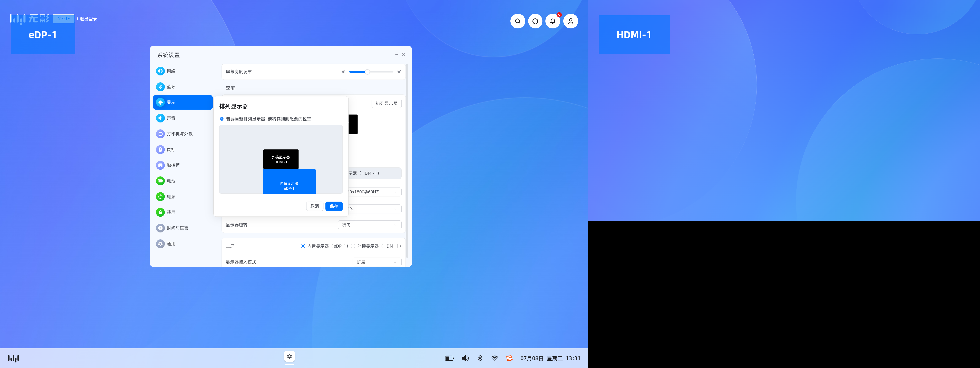This screenshot has height=368, width=980.
Task: Click the 时间与语言 clock icon
Action: pos(160,228)
